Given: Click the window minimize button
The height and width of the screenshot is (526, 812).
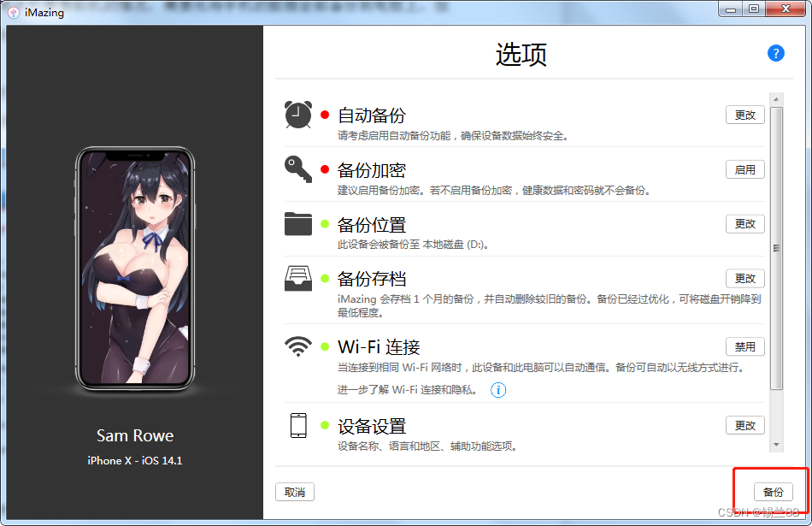Looking at the screenshot, I should [731, 9].
